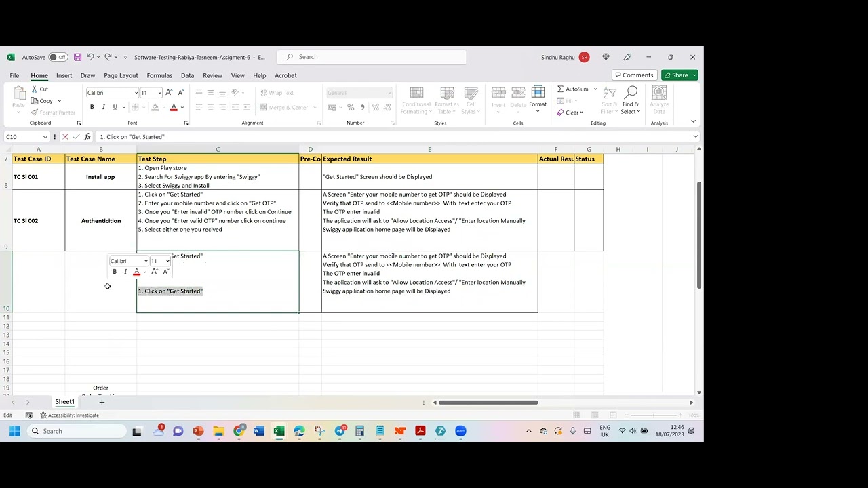Image resolution: width=868 pixels, height=488 pixels.
Task: Toggle Italic on the floating mini toolbar
Action: [125, 272]
